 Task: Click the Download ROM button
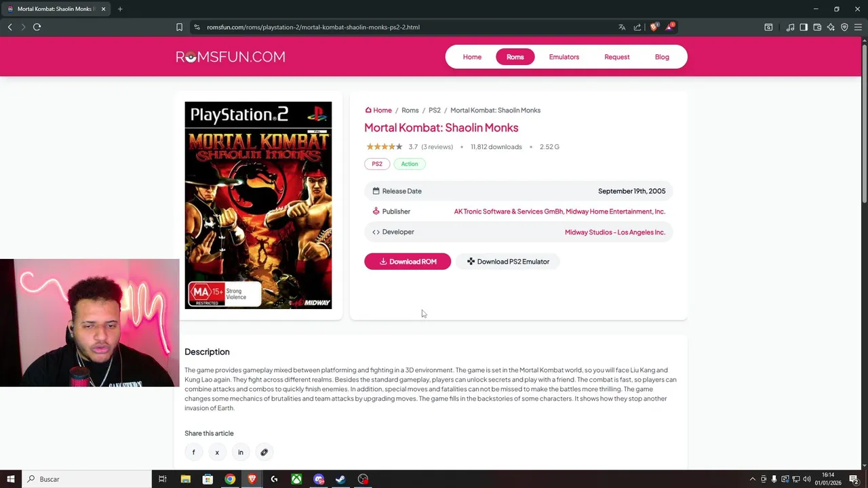(408, 262)
